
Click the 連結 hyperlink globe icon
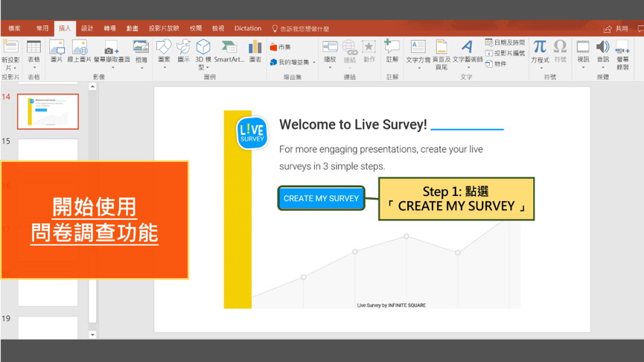click(349, 47)
